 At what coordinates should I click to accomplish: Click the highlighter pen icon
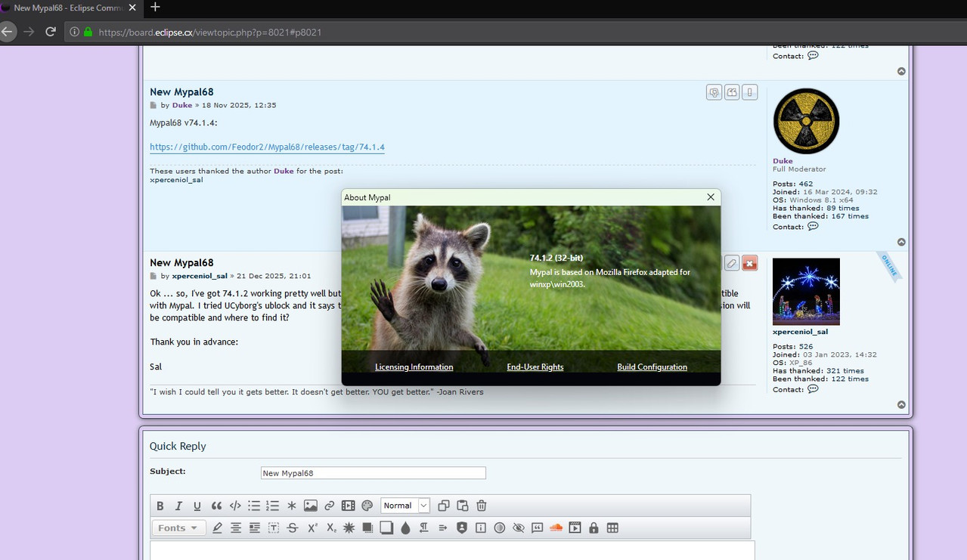point(217,528)
